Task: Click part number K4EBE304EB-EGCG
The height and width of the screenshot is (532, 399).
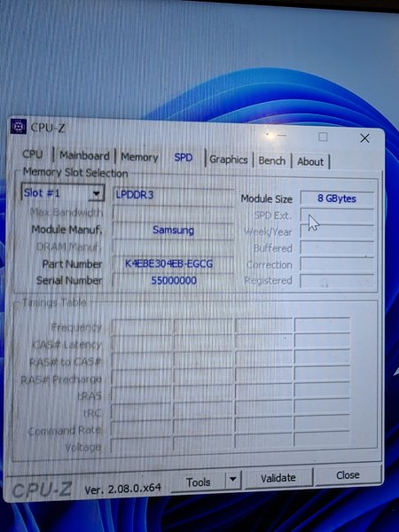Action: point(169,263)
